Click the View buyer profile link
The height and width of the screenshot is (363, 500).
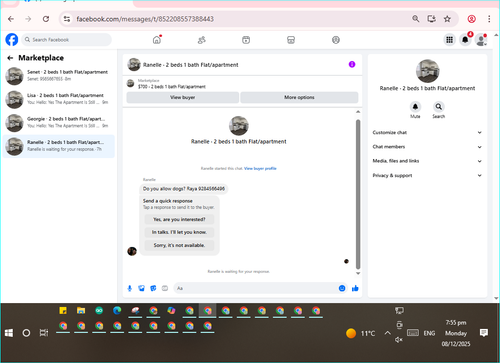click(260, 168)
